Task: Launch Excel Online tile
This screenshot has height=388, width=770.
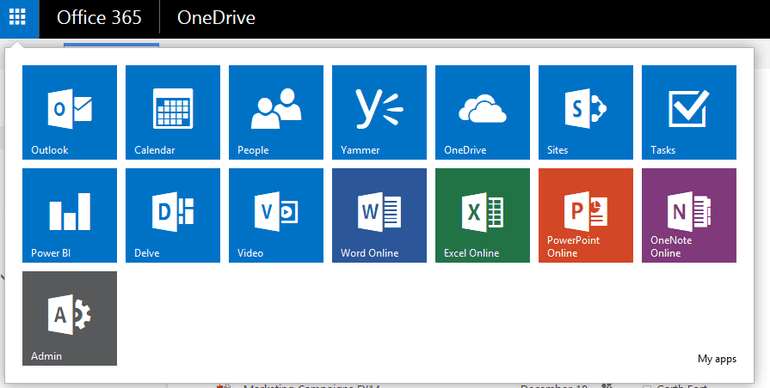Action: [482, 216]
